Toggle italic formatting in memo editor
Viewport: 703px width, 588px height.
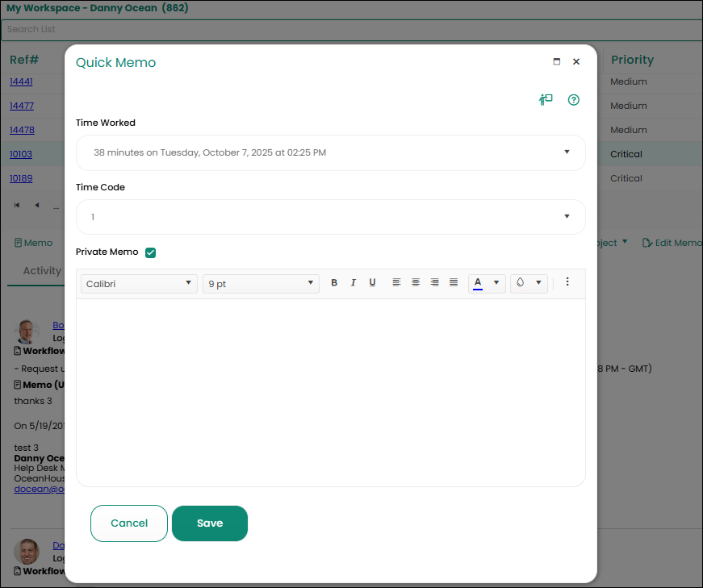click(353, 283)
